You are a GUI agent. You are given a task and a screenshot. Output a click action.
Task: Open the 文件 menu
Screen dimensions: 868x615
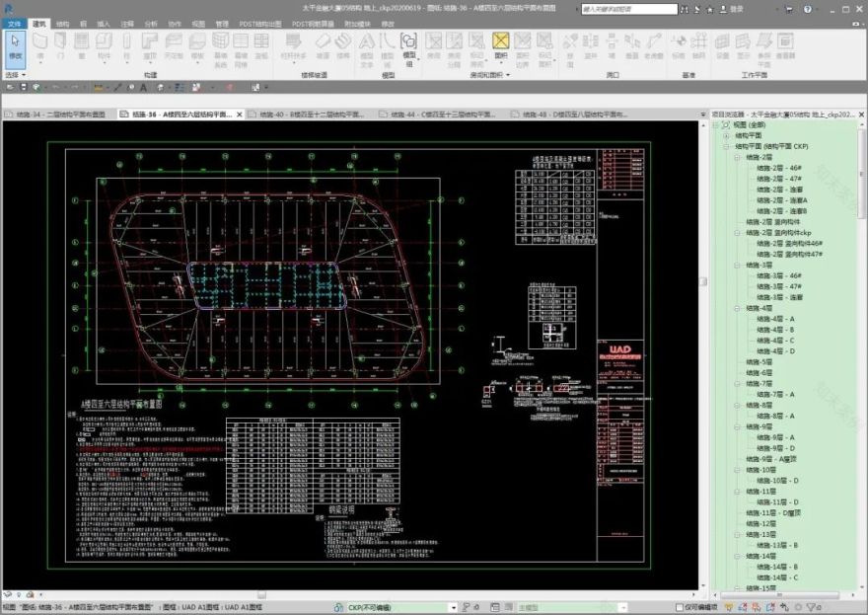(15, 22)
